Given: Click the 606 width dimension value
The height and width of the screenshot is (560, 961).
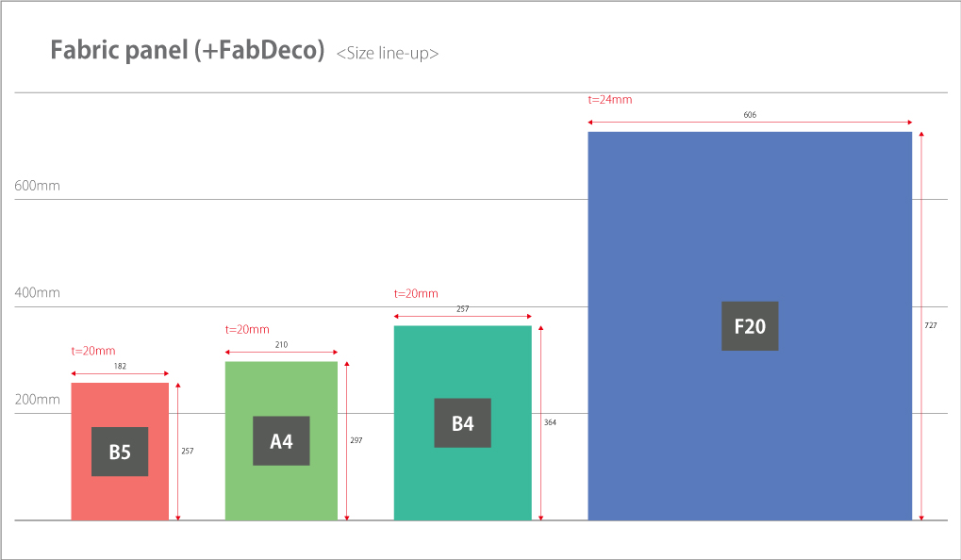Looking at the screenshot, I should (x=750, y=114).
